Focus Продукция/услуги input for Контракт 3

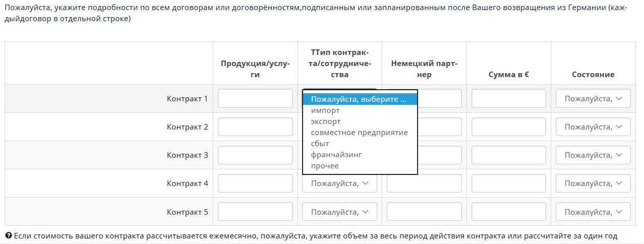255,155
